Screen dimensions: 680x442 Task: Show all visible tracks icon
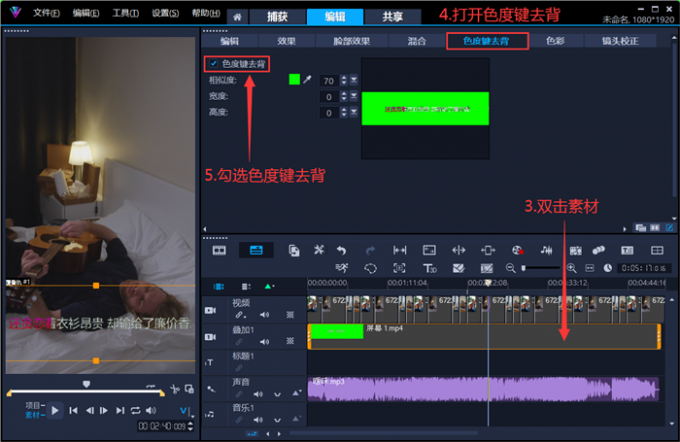(219, 286)
